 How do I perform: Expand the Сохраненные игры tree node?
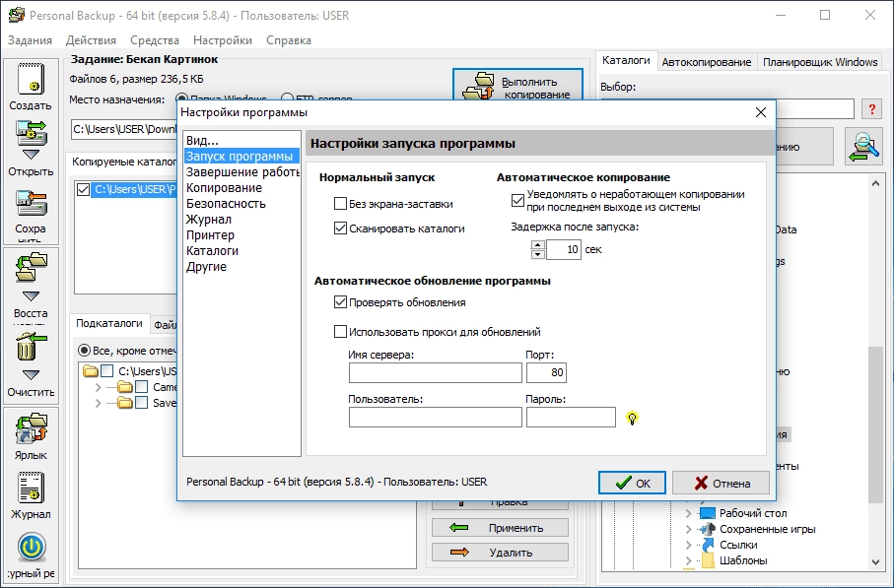[688, 529]
